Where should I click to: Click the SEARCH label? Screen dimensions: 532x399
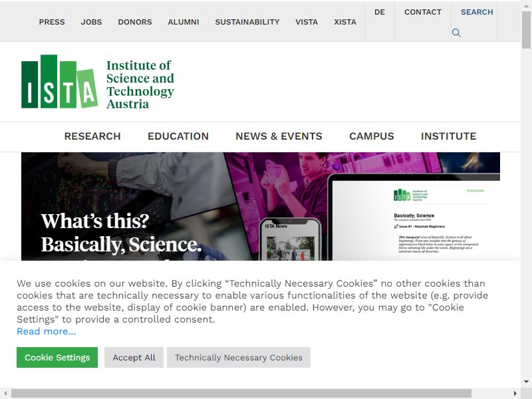477,12
